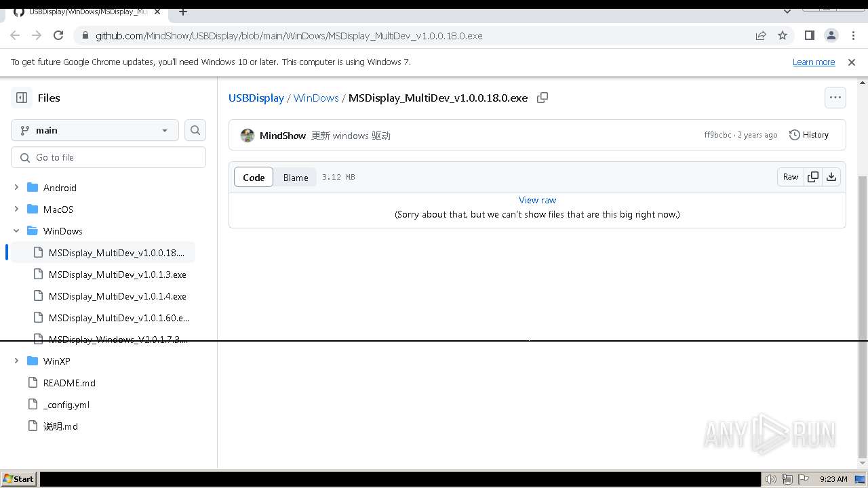This screenshot has width=868, height=488.
Task: Open the MacOS folder
Action: [x=58, y=209]
